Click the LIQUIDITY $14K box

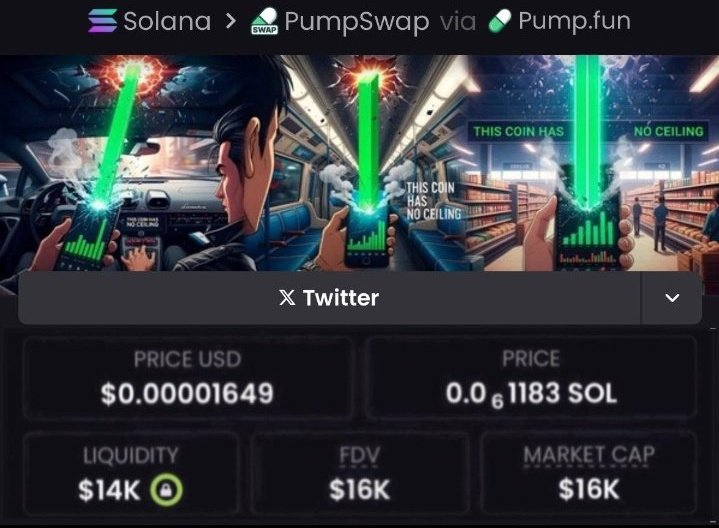point(131,473)
